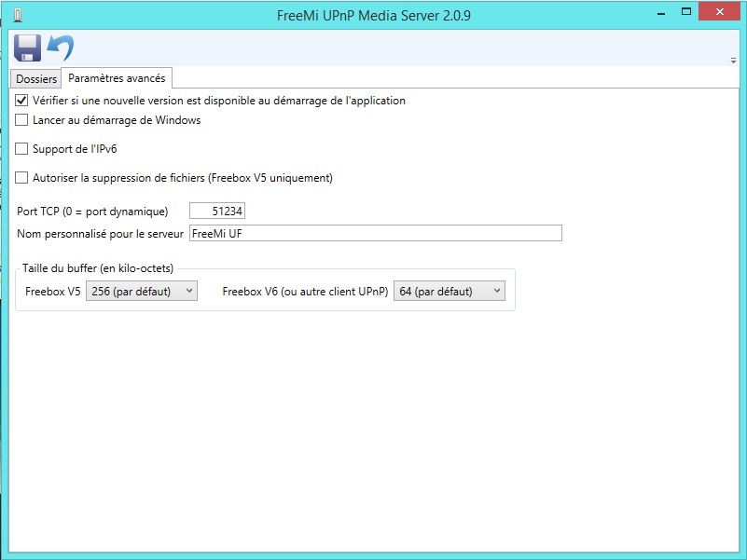This screenshot has height=560, width=747.
Task: Toggle Support de l'IPv6 checkbox
Action: (21, 149)
